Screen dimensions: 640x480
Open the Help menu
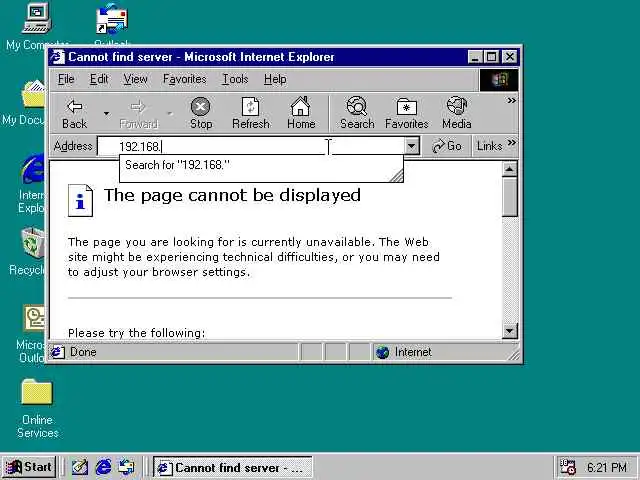pyautogui.click(x=275, y=79)
